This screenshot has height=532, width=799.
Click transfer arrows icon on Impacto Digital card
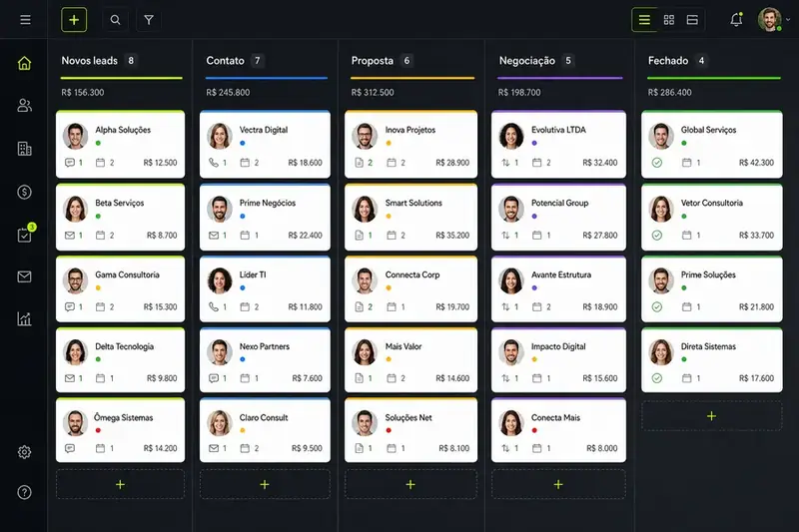(x=505, y=378)
